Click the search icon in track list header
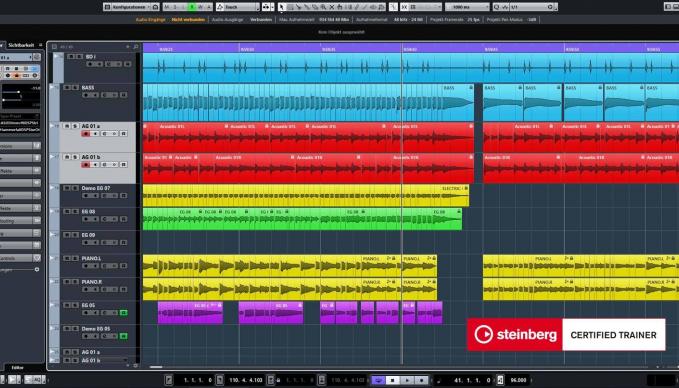This screenshot has height=388, width=679. tap(136, 46)
